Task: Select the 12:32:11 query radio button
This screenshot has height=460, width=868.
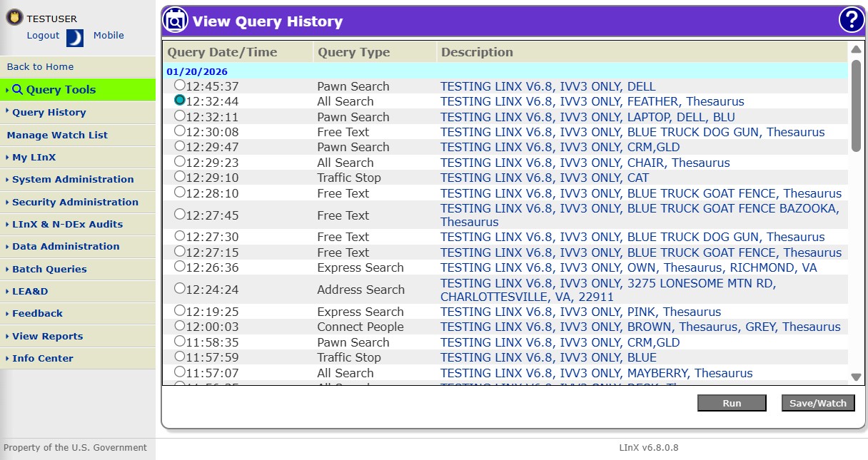Action: pos(180,116)
